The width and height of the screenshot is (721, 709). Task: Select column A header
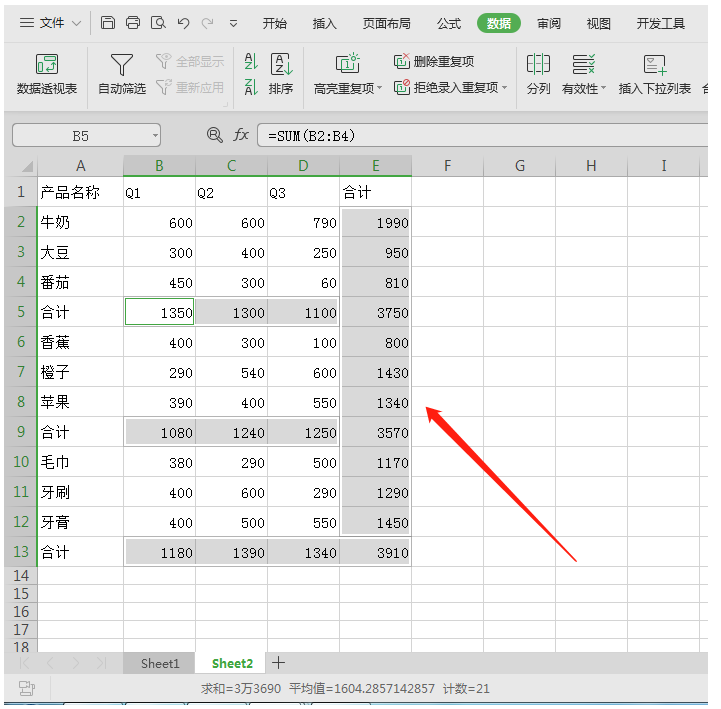click(80, 166)
